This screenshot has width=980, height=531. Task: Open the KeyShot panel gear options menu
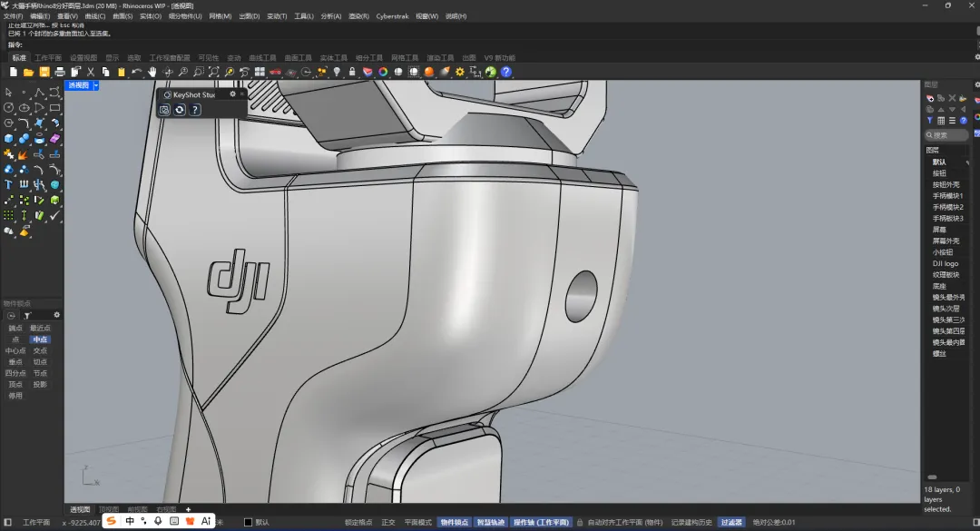coord(232,93)
